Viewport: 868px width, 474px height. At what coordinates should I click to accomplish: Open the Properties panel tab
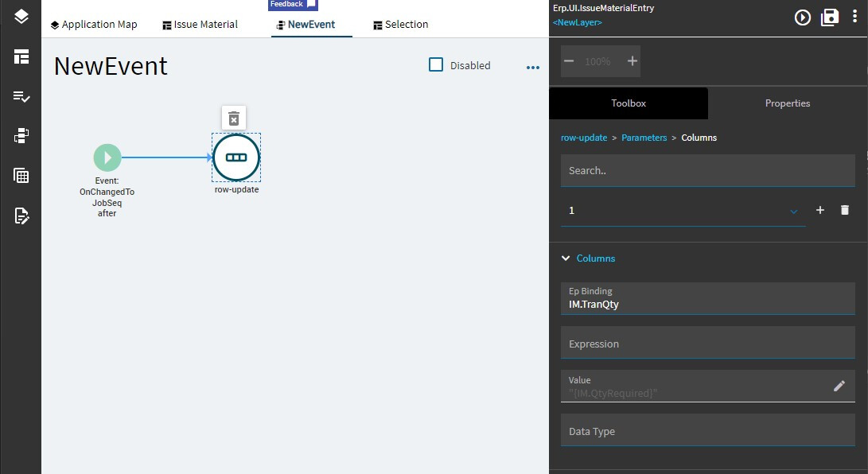point(787,103)
